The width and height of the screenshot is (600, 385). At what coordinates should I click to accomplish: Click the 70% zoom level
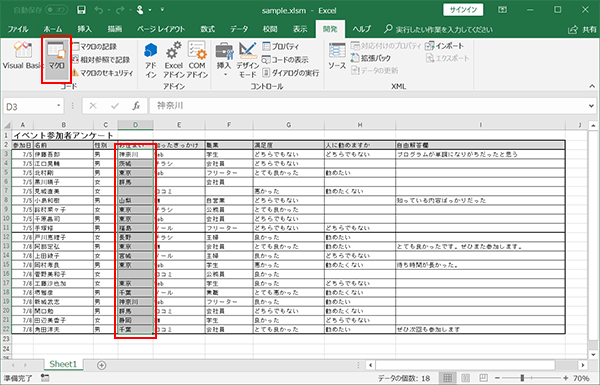(581, 378)
